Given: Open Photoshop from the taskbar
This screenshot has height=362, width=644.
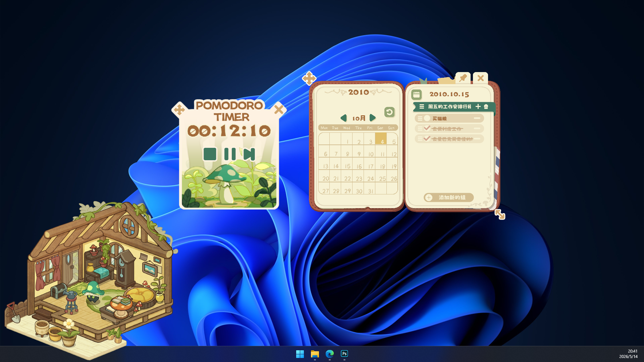Looking at the screenshot, I should pos(344,354).
